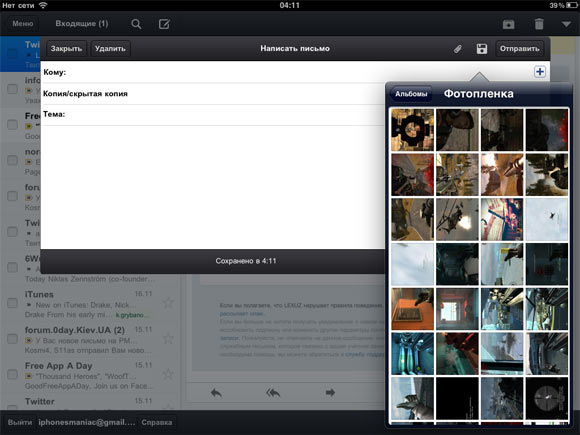Tap the compose new message icon

pyautogui.click(x=164, y=24)
